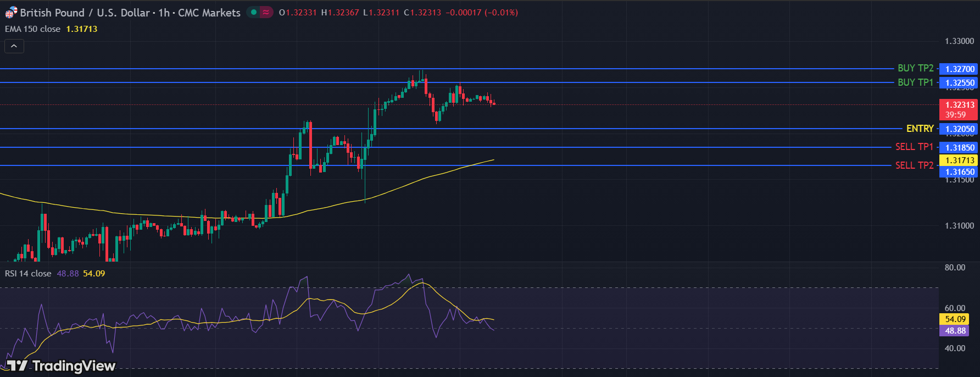Click the GBP/USD flag icon
This screenshot has width=980, height=377.
click(x=11, y=12)
